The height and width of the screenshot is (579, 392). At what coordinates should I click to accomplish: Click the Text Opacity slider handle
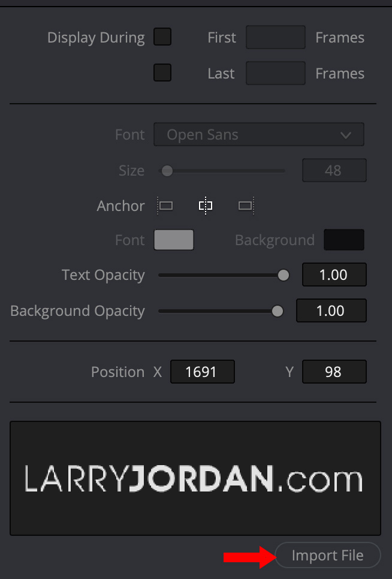[x=284, y=275]
